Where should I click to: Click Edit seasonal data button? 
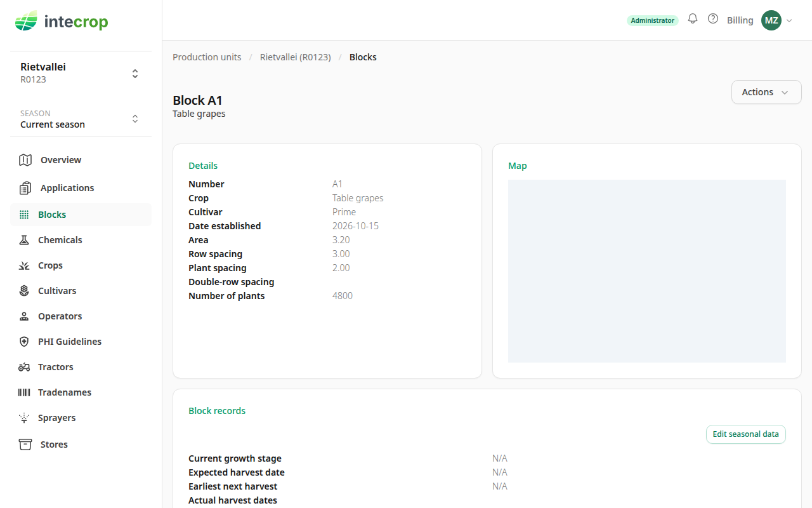(746, 434)
